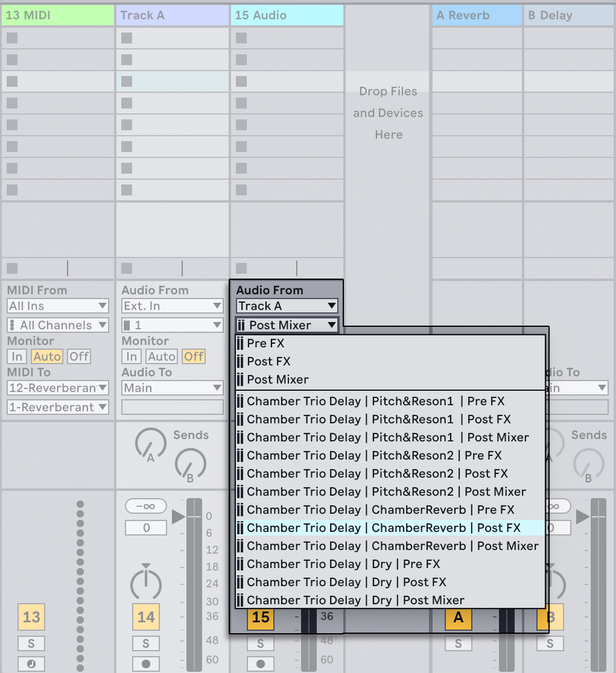Open Track A's Audio To dropdown set to Main
This screenshot has width=616, height=673.
click(x=172, y=388)
